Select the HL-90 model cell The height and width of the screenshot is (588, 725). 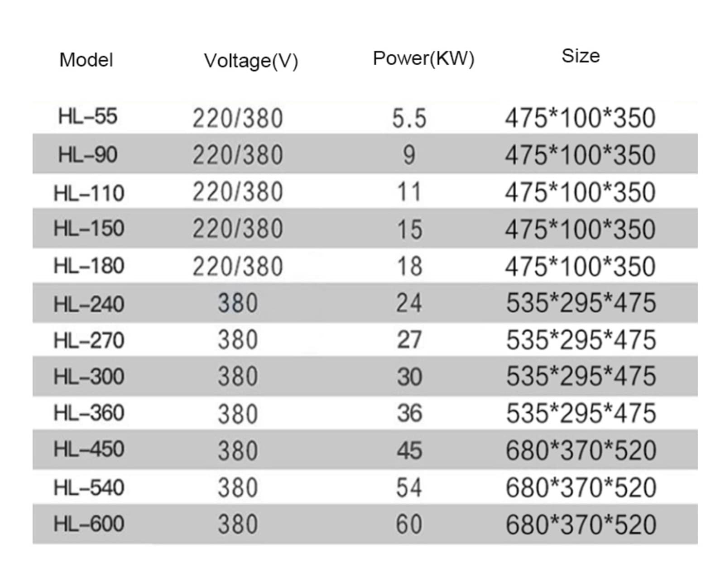click(x=88, y=155)
